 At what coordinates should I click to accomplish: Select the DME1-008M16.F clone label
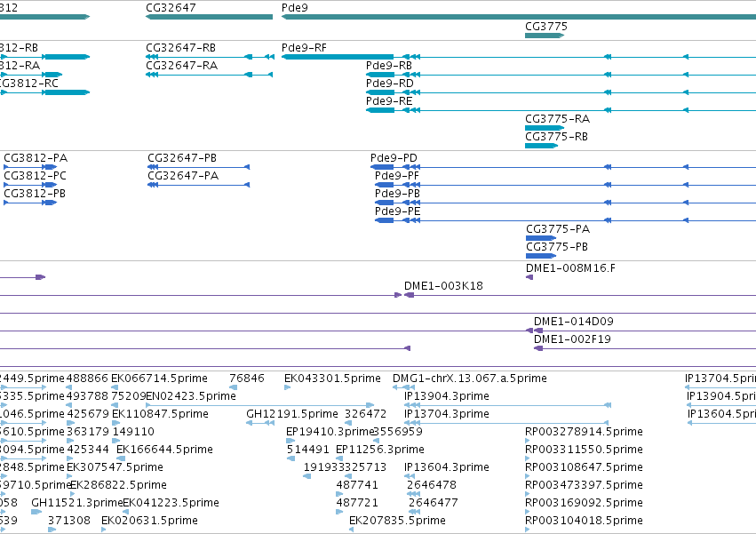(571, 268)
